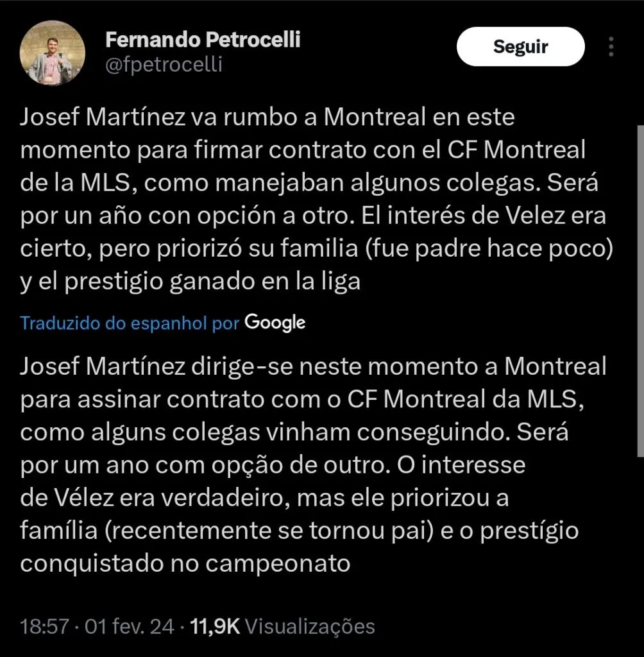Click the 18:57 timestamp
Image resolution: width=644 pixels, height=657 pixels.
pos(44,626)
